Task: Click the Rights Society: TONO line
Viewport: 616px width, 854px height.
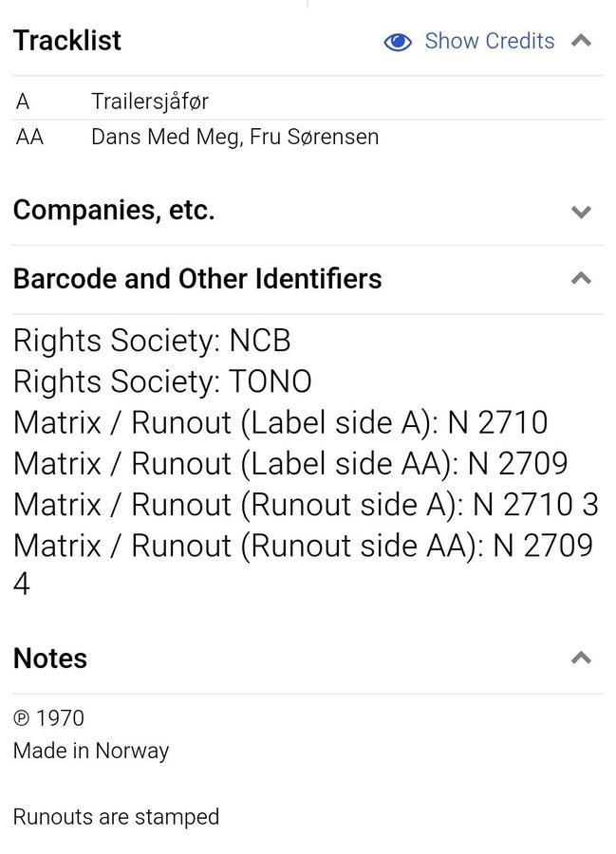Action: (x=162, y=381)
